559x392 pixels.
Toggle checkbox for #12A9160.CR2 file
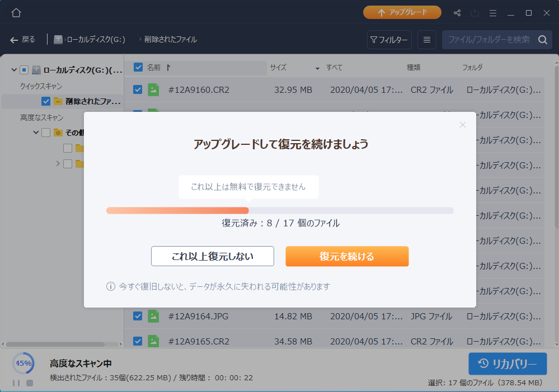pos(138,89)
